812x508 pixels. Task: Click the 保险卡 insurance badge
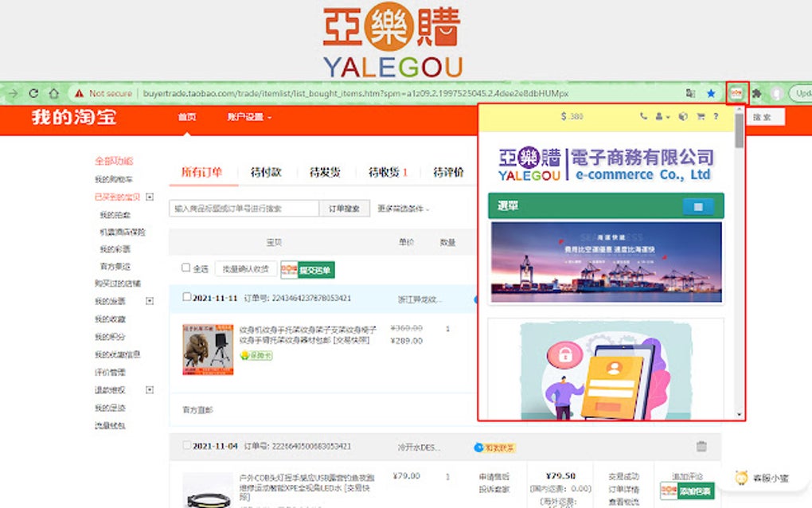pos(256,356)
